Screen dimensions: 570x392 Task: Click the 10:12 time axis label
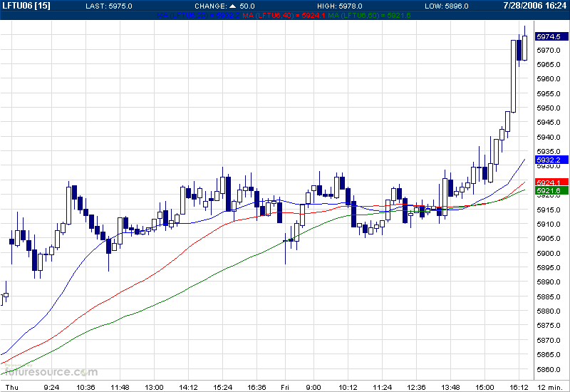click(x=348, y=387)
